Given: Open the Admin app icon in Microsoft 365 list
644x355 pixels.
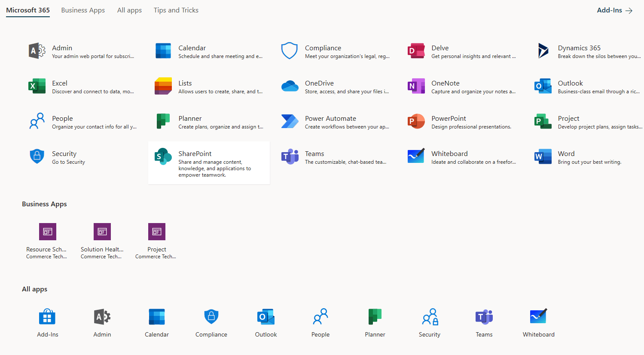Looking at the screenshot, I should pos(37,51).
